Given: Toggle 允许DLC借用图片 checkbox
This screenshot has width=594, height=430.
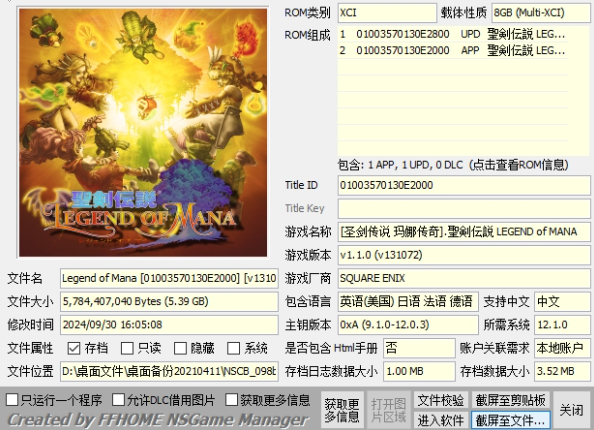Looking at the screenshot, I should coord(118,399).
